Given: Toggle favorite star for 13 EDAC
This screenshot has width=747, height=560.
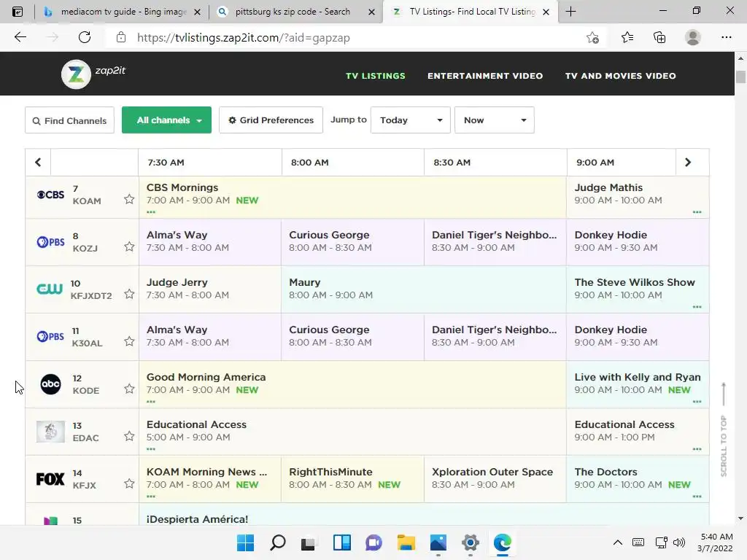Looking at the screenshot, I should 129,436.
